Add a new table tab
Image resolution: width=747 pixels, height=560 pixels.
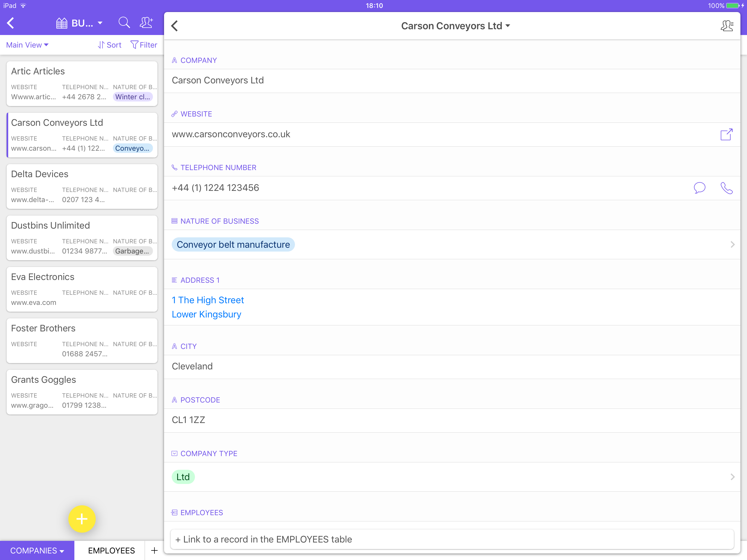coord(154,550)
